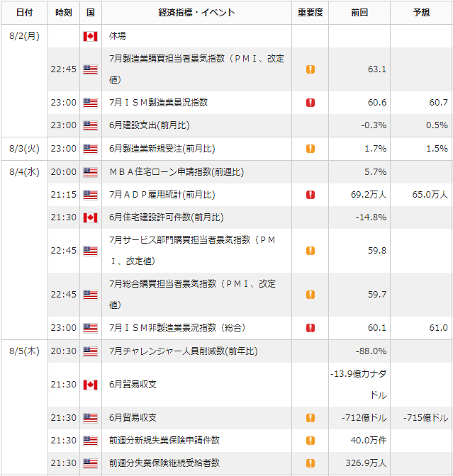Screen dimensions: 453x476
Task: Click the US flag beside 7月ADP雇用統計
Action: [90, 195]
